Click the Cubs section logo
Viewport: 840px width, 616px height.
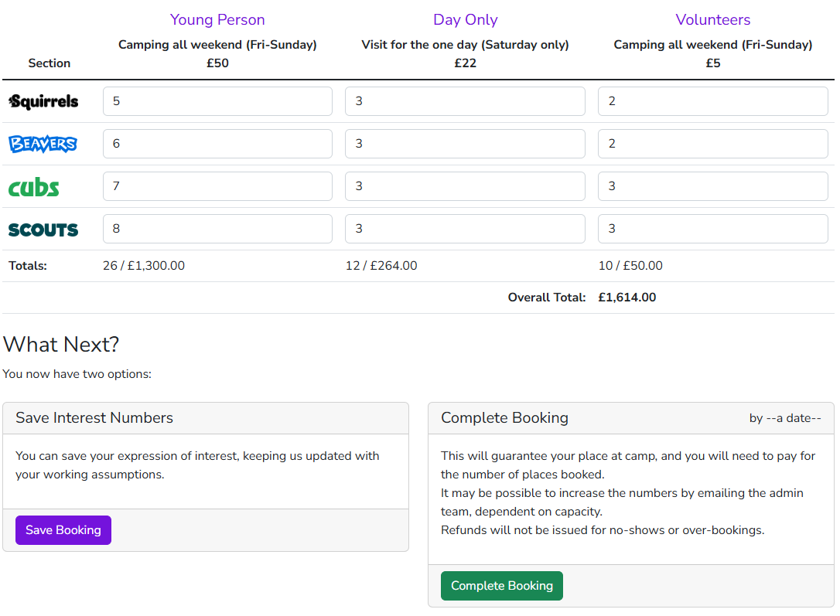click(x=34, y=187)
